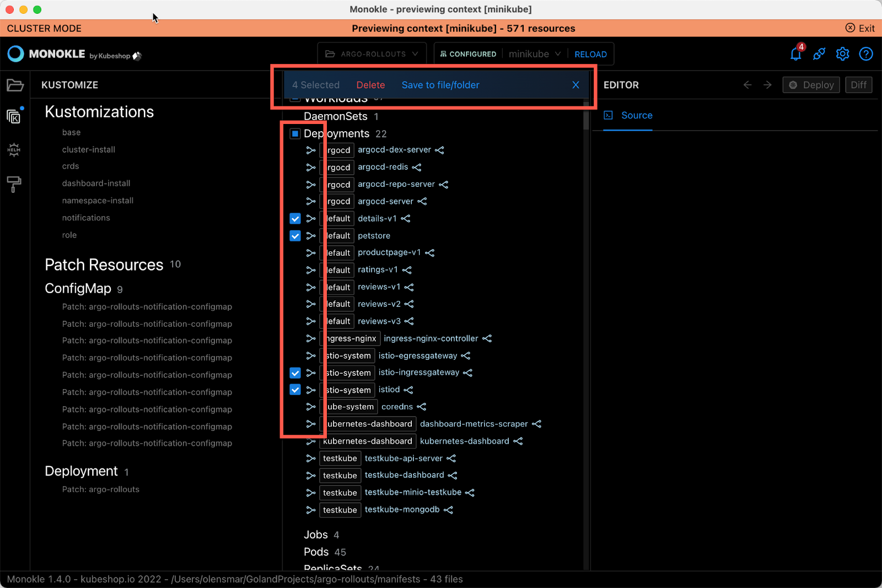882x588 pixels.
Task: Select the Patch: argo-rollouts deployment item
Action: pos(101,489)
